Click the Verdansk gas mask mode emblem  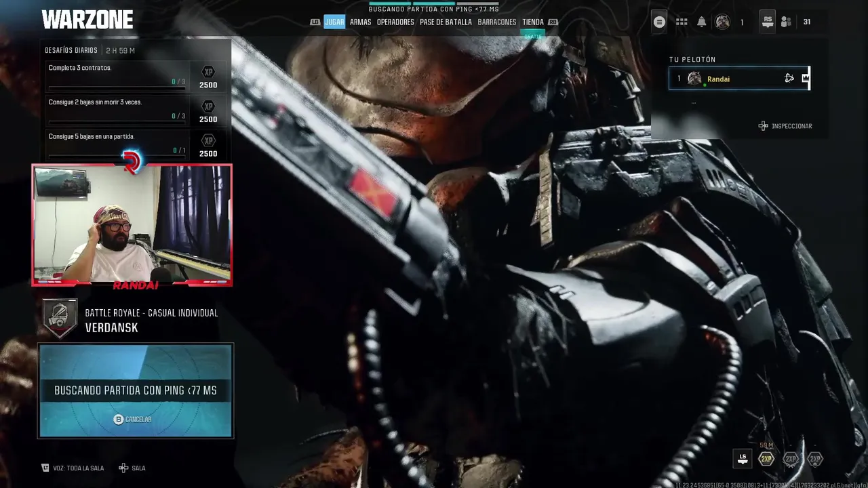tap(60, 318)
